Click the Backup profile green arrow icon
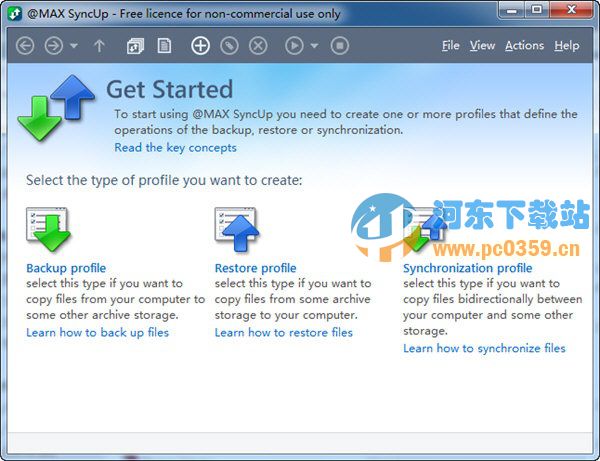 (x=48, y=229)
